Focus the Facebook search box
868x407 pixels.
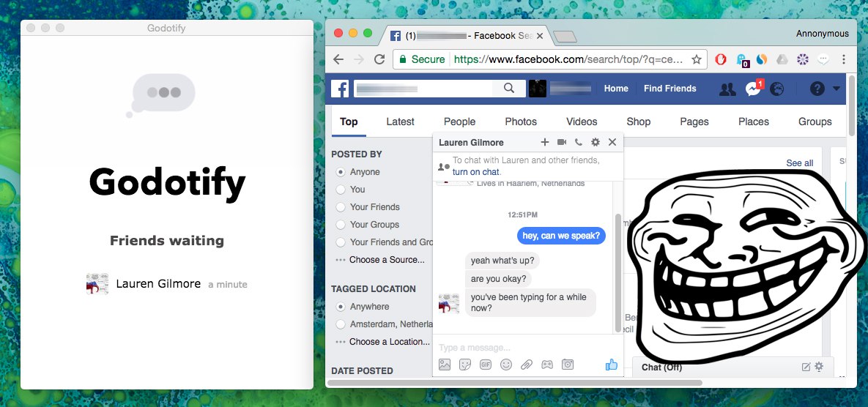pos(423,89)
